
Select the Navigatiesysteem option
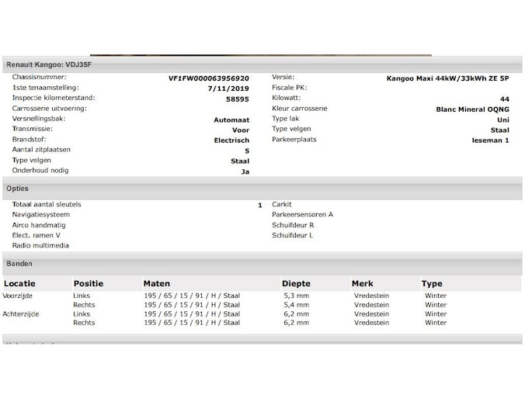[40, 214]
